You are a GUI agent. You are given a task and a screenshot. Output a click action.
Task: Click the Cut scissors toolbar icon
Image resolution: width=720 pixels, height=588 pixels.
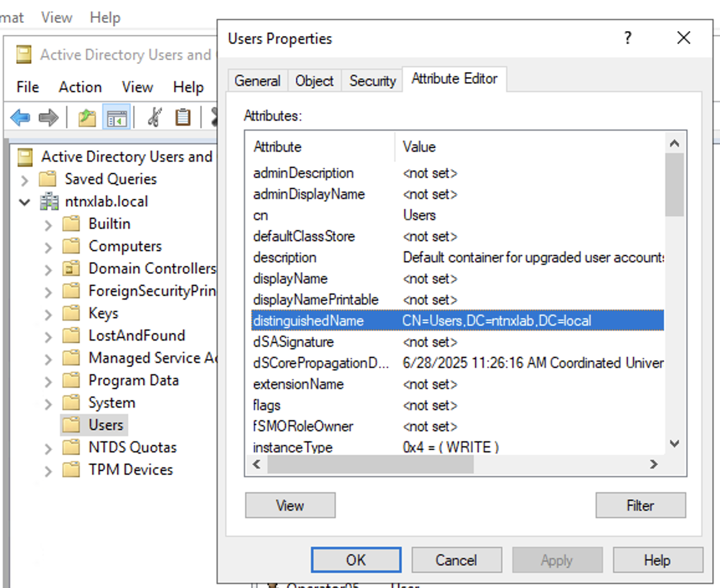click(x=154, y=117)
